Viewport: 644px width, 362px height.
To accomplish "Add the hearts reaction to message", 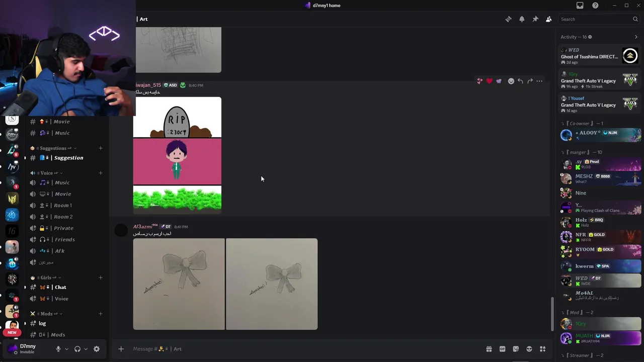I will coord(480,81).
